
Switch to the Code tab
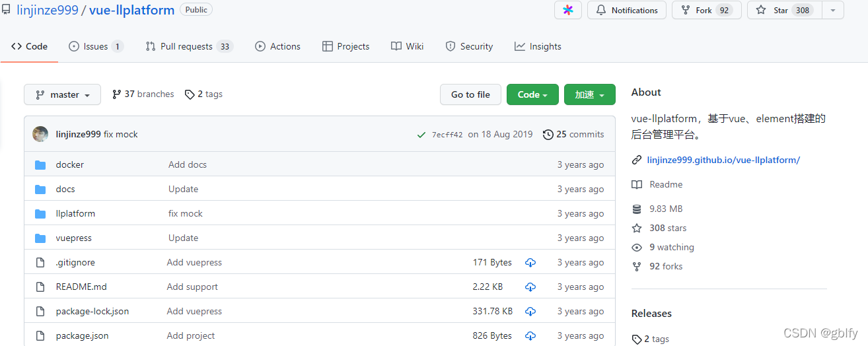29,46
